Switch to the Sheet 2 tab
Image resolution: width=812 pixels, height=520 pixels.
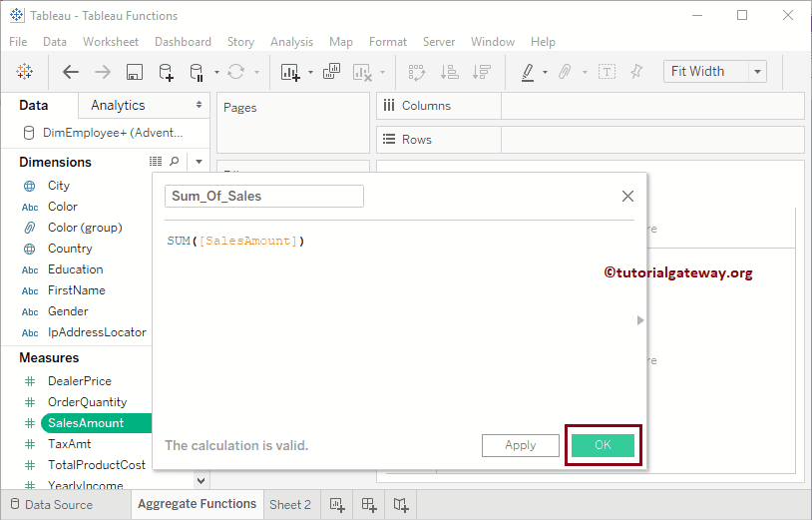[x=290, y=504]
